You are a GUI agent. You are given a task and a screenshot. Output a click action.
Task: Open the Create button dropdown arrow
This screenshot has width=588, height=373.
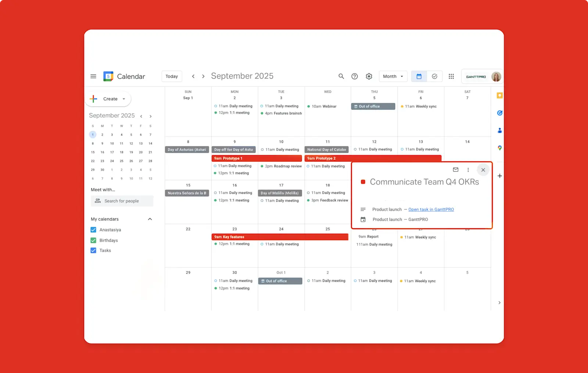tap(123, 99)
